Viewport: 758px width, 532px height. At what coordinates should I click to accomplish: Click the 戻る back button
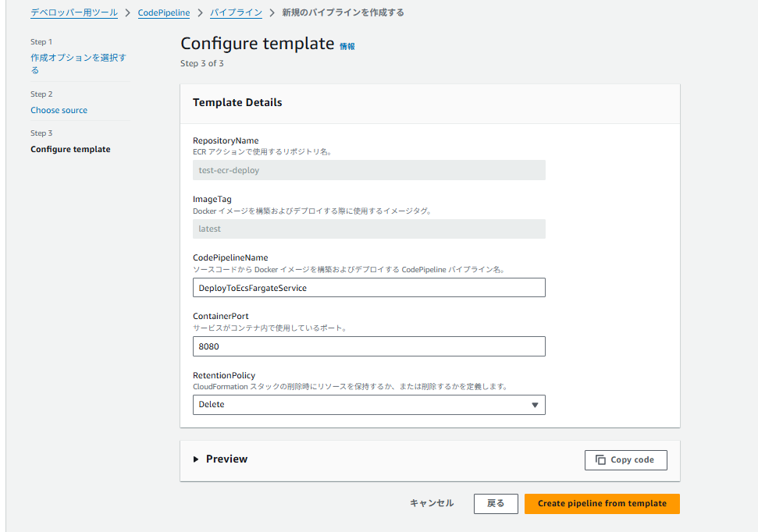pos(496,503)
